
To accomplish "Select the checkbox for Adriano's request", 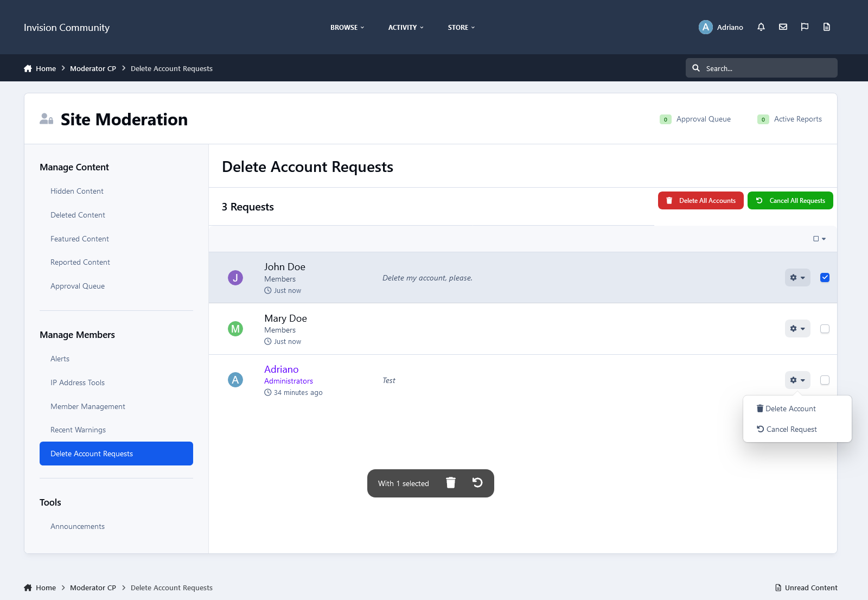I will pos(825,380).
